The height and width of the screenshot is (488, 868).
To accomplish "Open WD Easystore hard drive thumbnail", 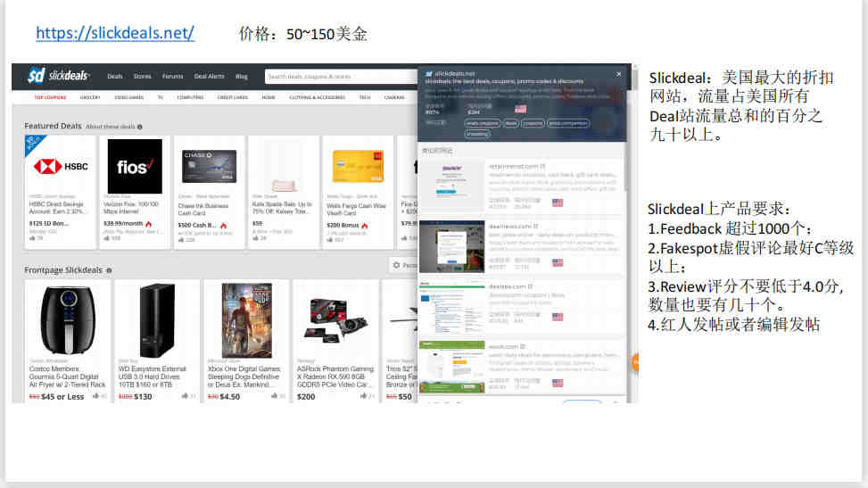I will click(x=157, y=320).
